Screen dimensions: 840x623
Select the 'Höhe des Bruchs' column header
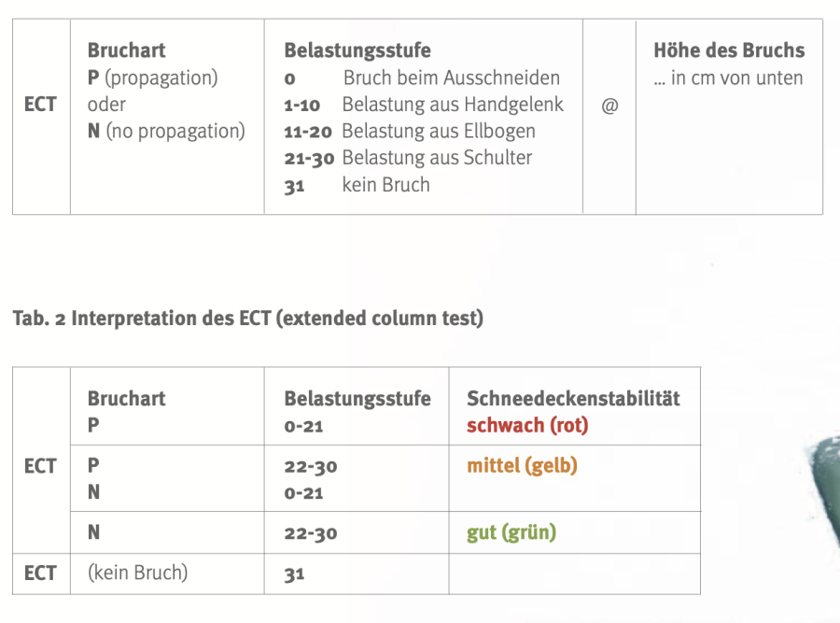tap(729, 50)
